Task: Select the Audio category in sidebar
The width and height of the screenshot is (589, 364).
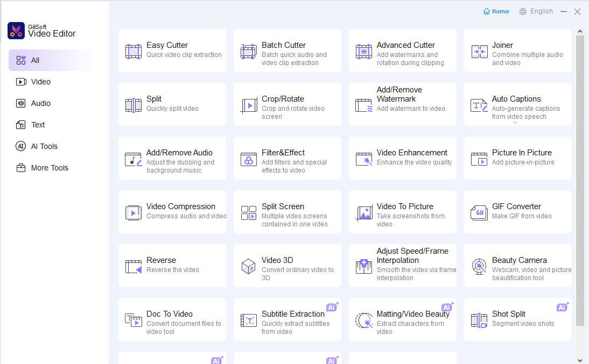Action: tap(40, 103)
